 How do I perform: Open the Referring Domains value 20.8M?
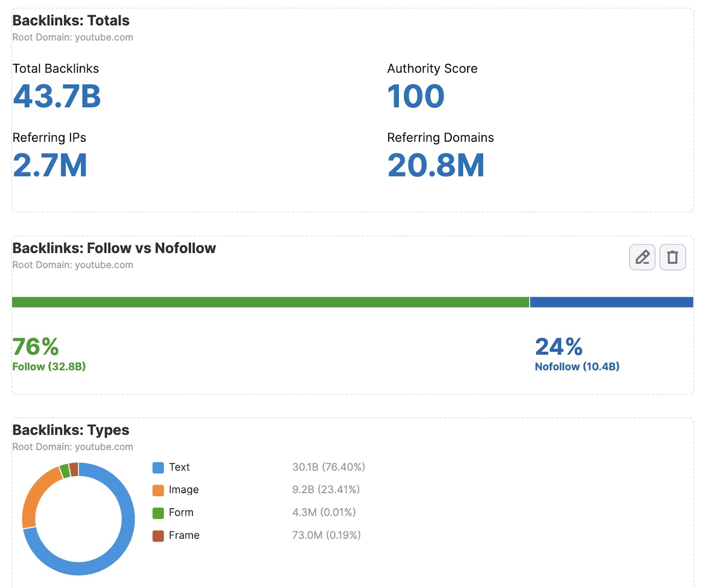436,166
